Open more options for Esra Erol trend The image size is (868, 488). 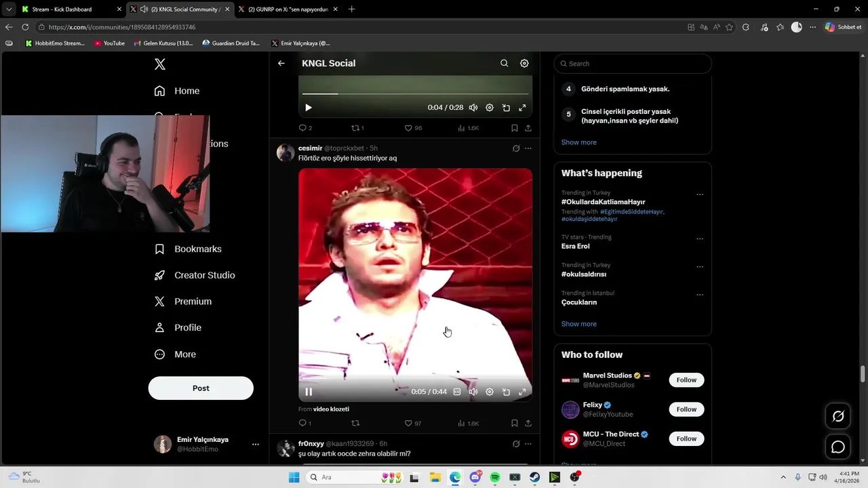[x=700, y=239]
